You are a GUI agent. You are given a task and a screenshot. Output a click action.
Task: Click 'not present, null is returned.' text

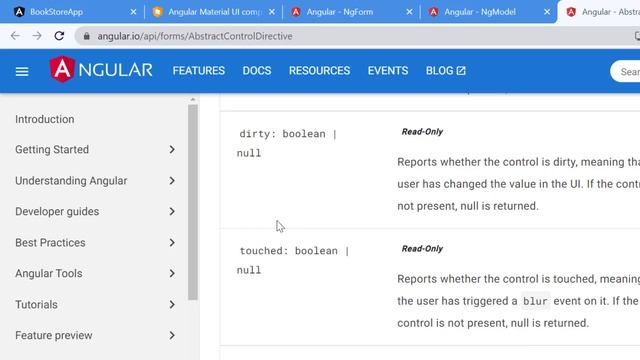click(468, 206)
